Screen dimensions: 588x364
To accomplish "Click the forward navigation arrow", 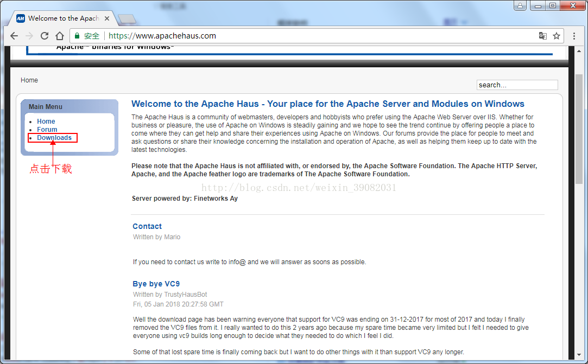I will [29, 36].
